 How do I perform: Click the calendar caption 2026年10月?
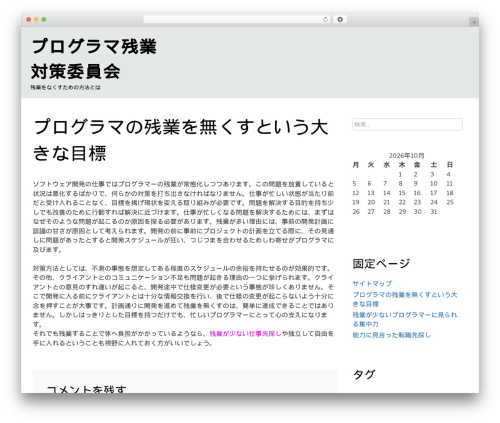click(x=406, y=156)
